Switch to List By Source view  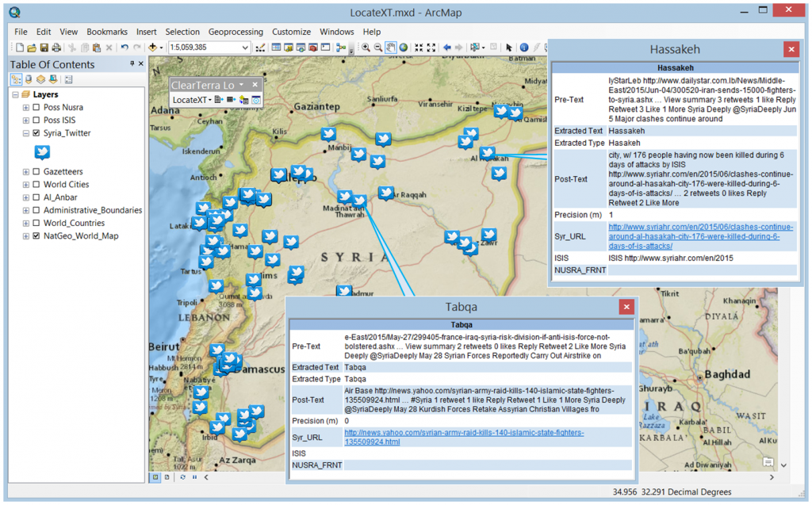coord(29,79)
